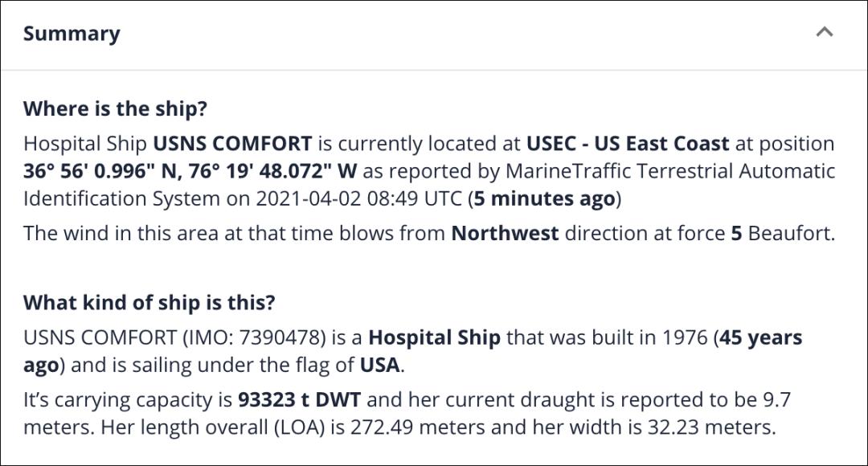Open USEC - US East Coast area link
This screenshot has height=466, width=868.
[628, 143]
